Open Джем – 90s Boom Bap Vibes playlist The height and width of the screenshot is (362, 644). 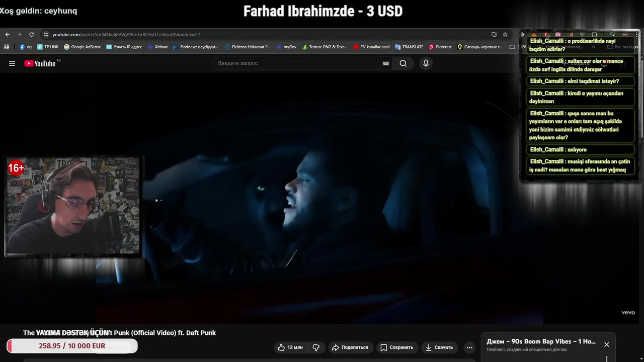(541, 341)
